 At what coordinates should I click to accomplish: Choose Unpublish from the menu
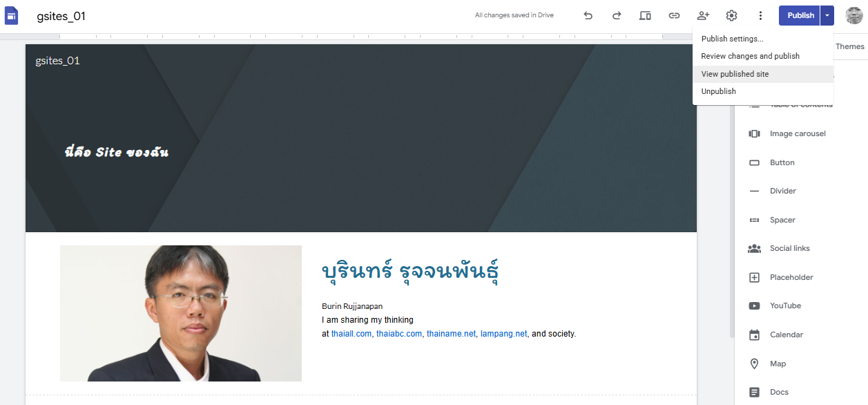point(718,91)
